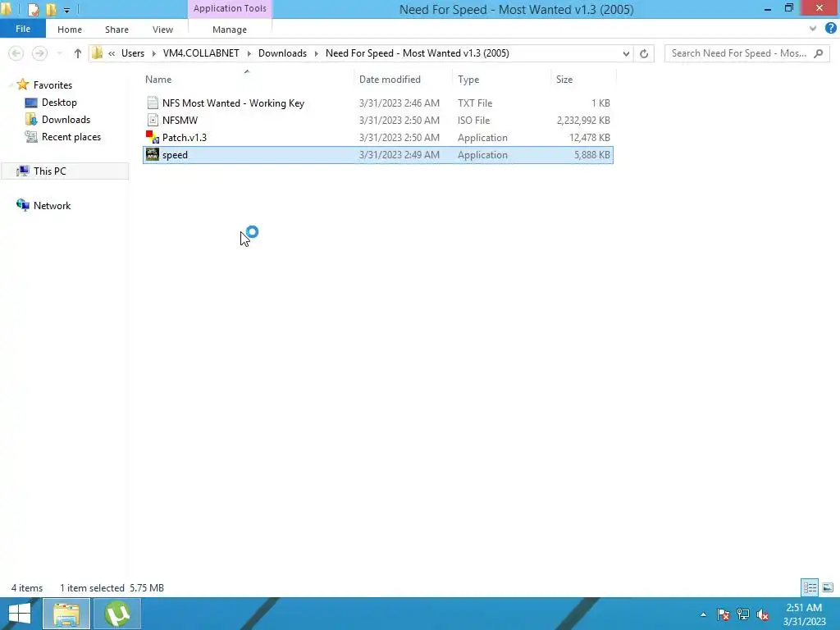Select the Favorites tree label
The height and width of the screenshot is (630, 840).
coord(52,84)
